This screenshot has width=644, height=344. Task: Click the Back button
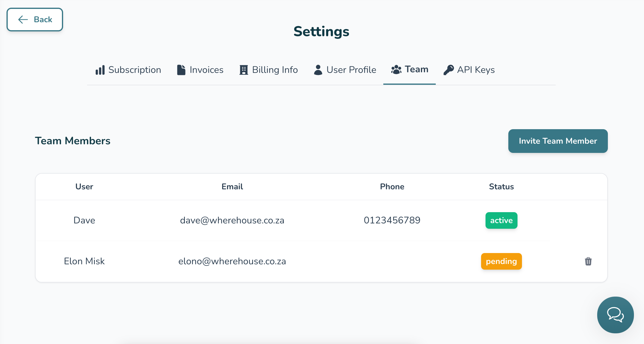coord(35,20)
